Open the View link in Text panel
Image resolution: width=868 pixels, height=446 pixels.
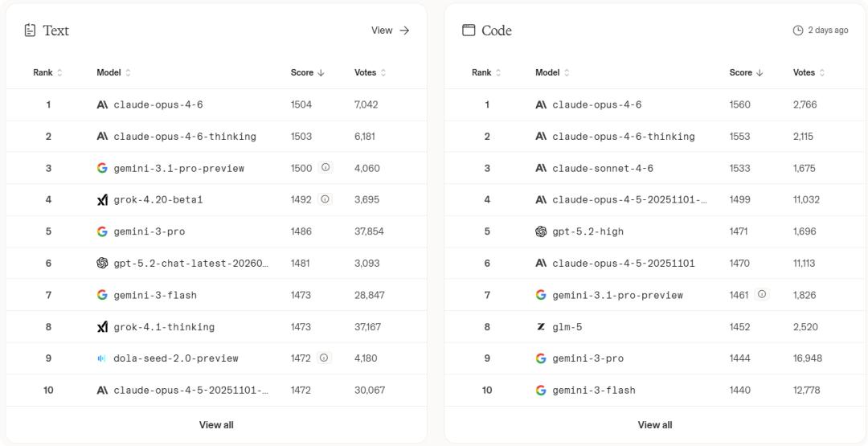pos(390,31)
